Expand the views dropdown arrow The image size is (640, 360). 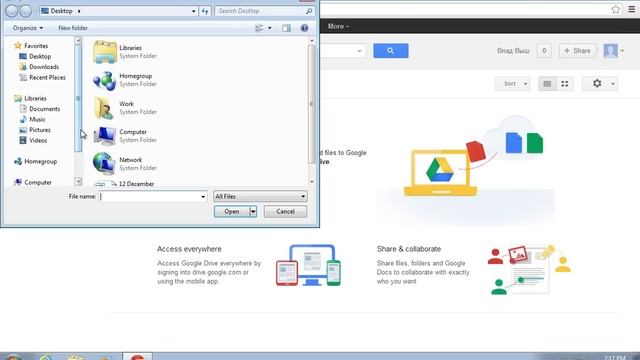point(269,28)
